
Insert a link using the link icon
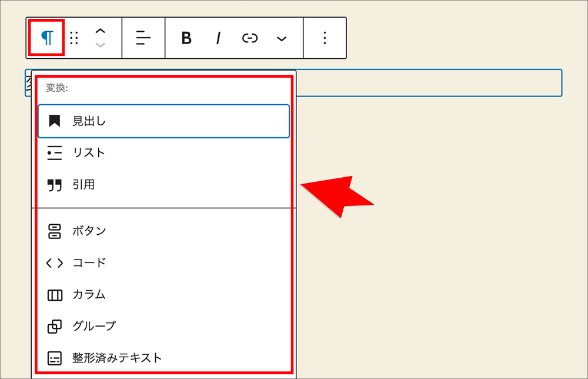[x=250, y=38]
